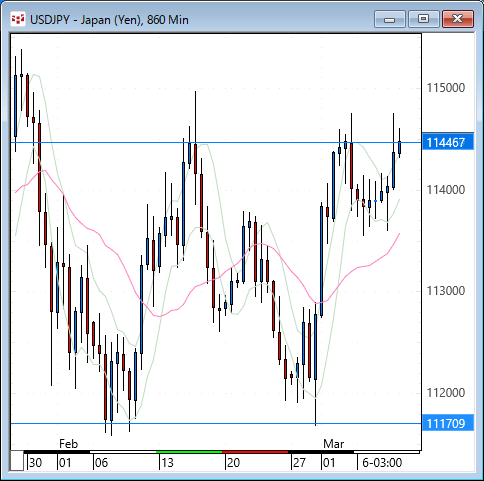Click the Feb month label

tap(68, 444)
